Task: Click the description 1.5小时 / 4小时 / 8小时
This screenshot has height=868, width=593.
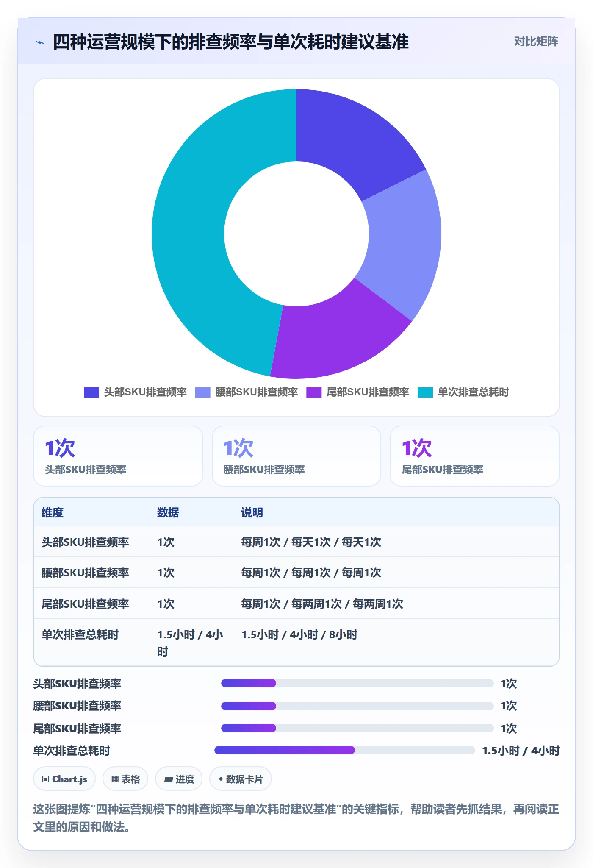Action: point(299,634)
